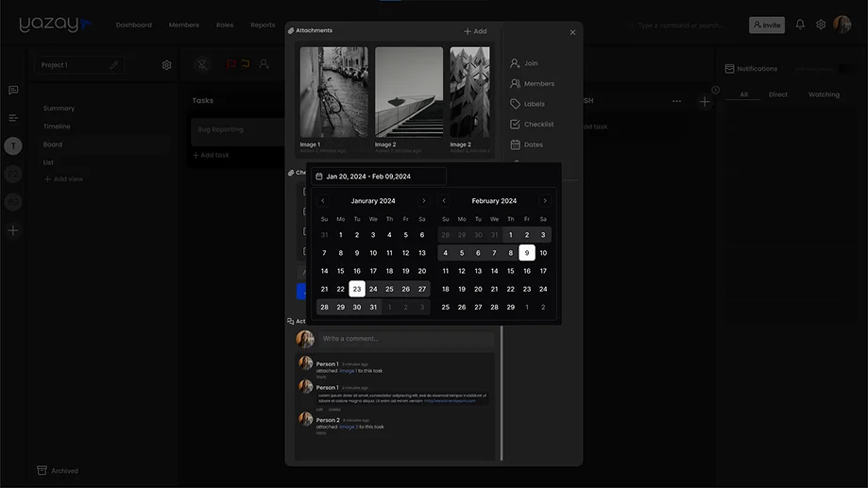Switch to the Direct notifications tab
868x488 pixels.
click(x=777, y=94)
